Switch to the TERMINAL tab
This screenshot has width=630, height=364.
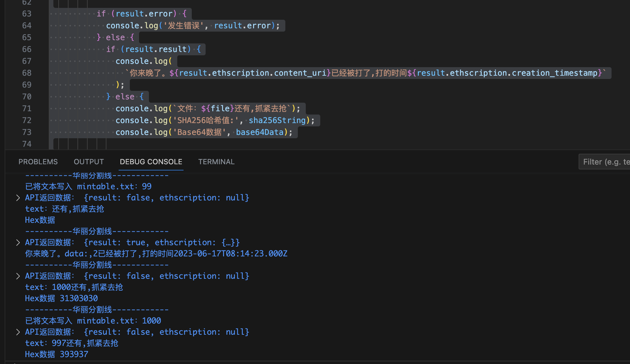(216, 162)
